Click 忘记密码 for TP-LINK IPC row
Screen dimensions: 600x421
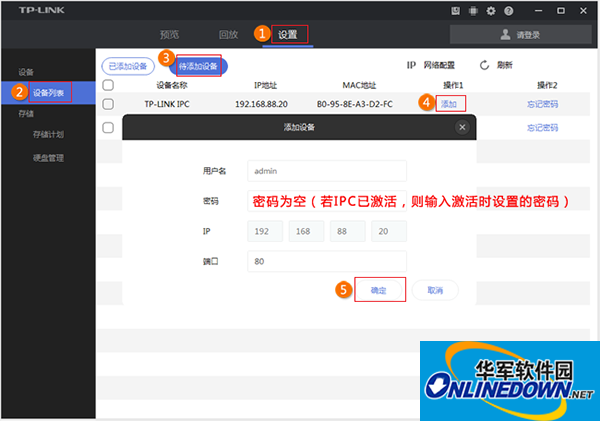(x=543, y=104)
